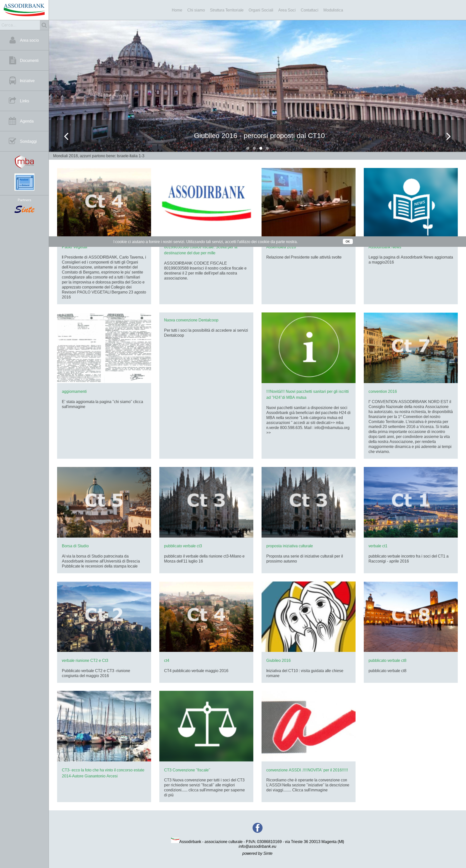Image resolution: width=466 pixels, height=868 pixels.
Task: Open CT3 foto concorso estate 2014 link
Action: [x=103, y=773]
